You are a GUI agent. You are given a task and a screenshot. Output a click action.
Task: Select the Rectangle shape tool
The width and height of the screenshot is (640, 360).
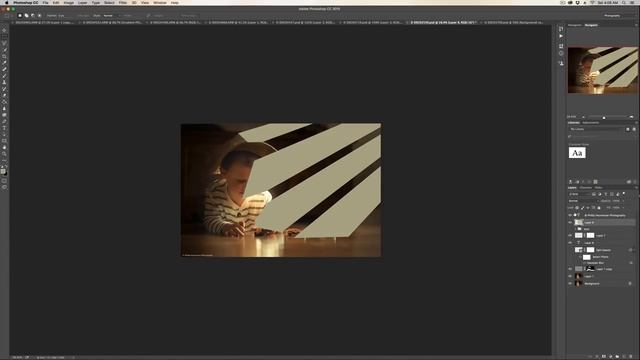[x=4, y=141]
